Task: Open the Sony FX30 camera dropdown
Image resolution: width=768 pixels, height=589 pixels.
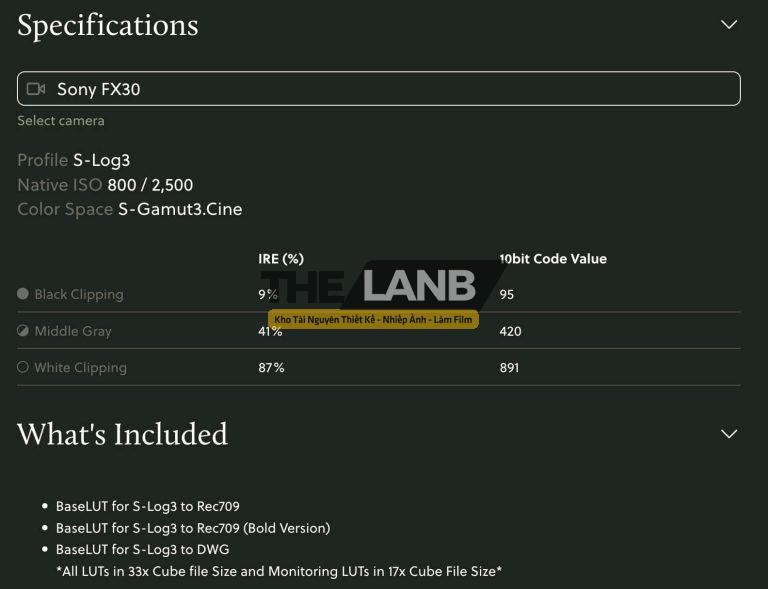Action: tap(378, 89)
